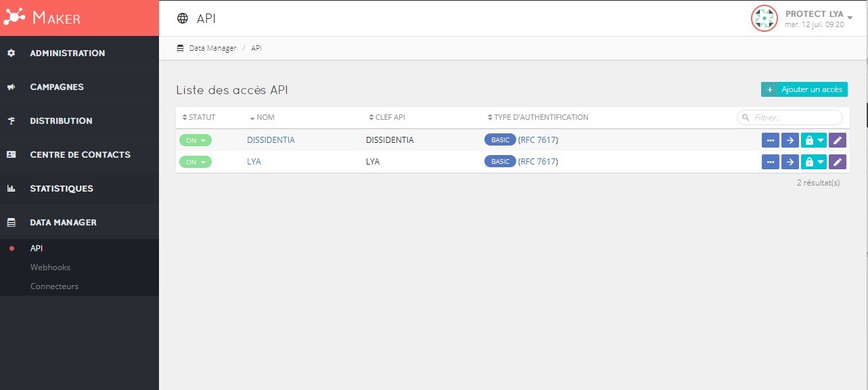Image resolution: width=868 pixels, height=390 pixels.
Task: Sort the list by Statut column
Action: (x=199, y=117)
